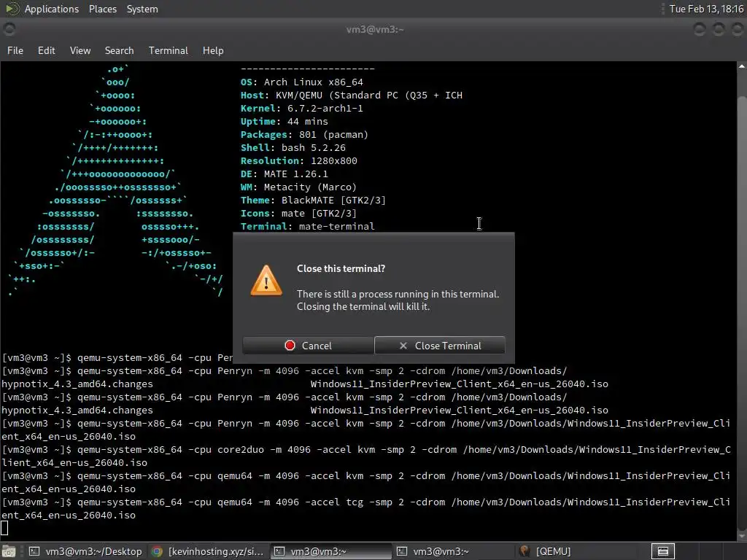Open the Terminal menu

click(x=169, y=50)
